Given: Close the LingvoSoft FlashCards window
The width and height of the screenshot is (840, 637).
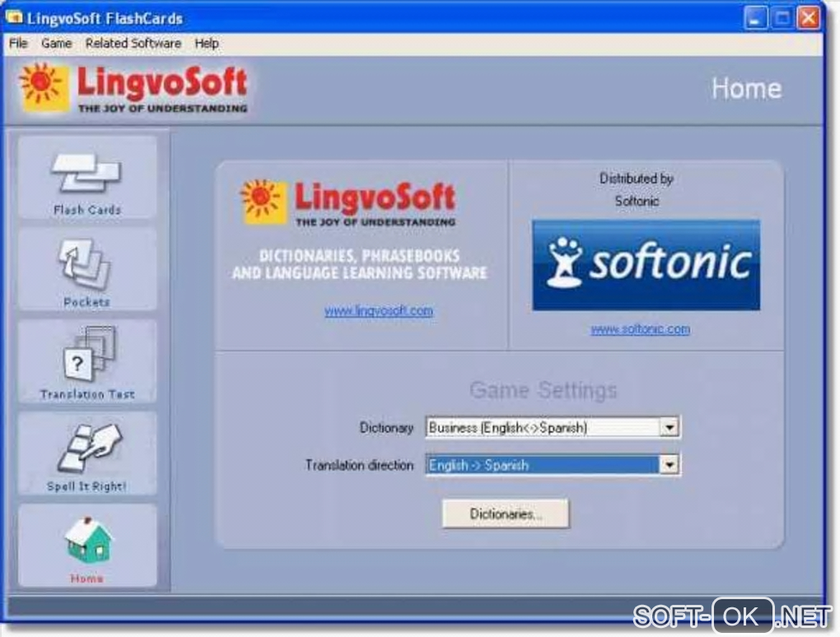Looking at the screenshot, I should coord(809,18).
